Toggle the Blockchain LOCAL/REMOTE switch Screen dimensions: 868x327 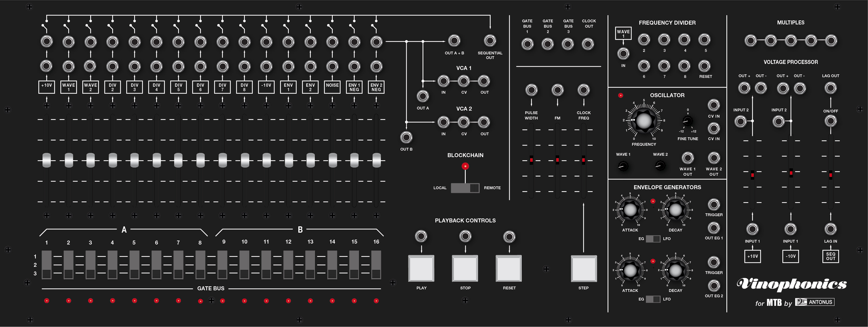pyautogui.click(x=465, y=188)
